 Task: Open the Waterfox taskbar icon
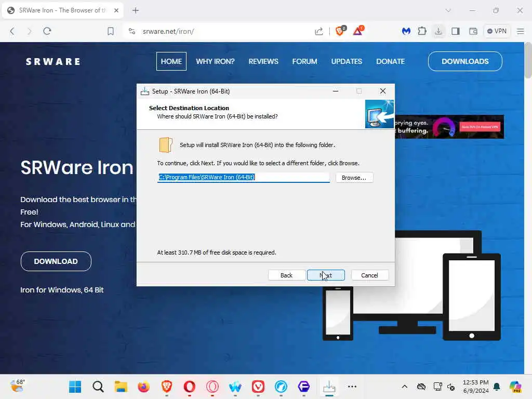coord(235,387)
